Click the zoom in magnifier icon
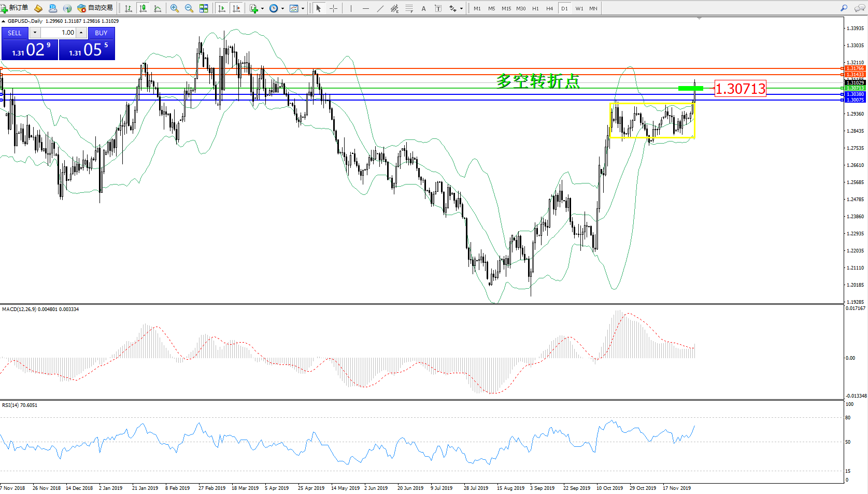Viewport: 868px width, 494px height. tap(175, 8)
